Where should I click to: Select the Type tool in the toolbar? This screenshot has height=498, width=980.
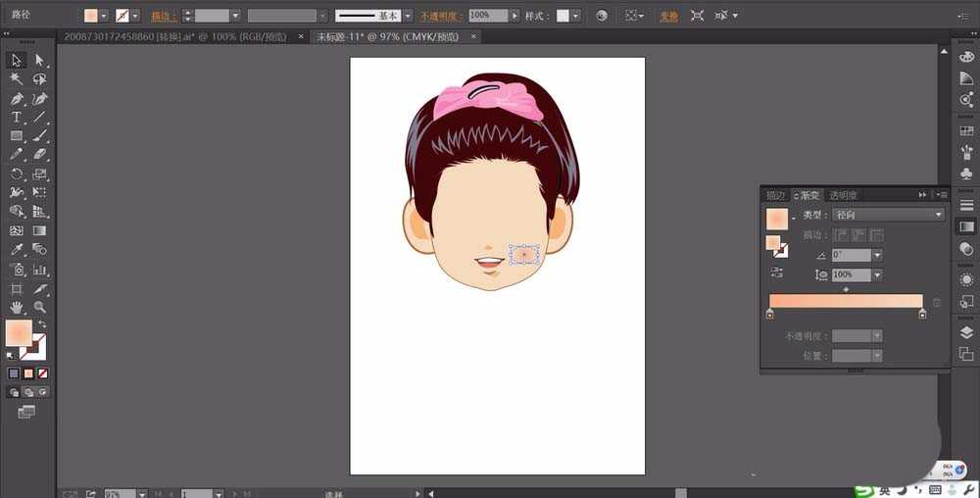(17, 118)
